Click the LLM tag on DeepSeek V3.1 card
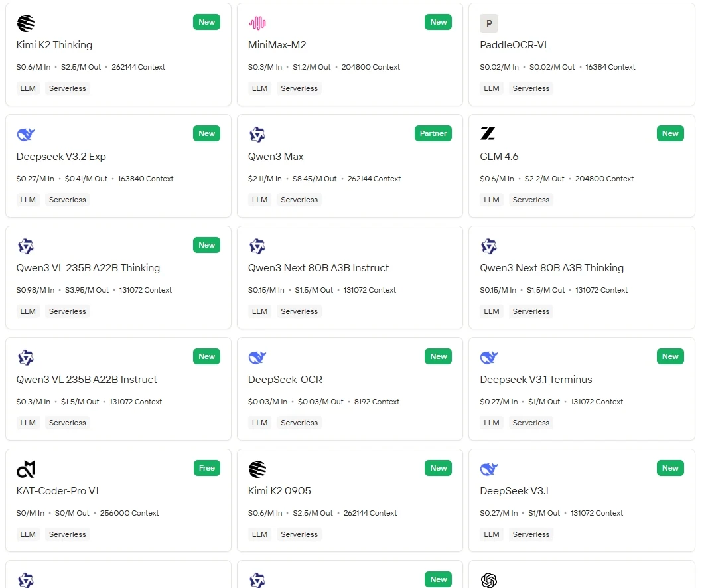This screenshot has height=588, width=702. [x=492, y=534]
